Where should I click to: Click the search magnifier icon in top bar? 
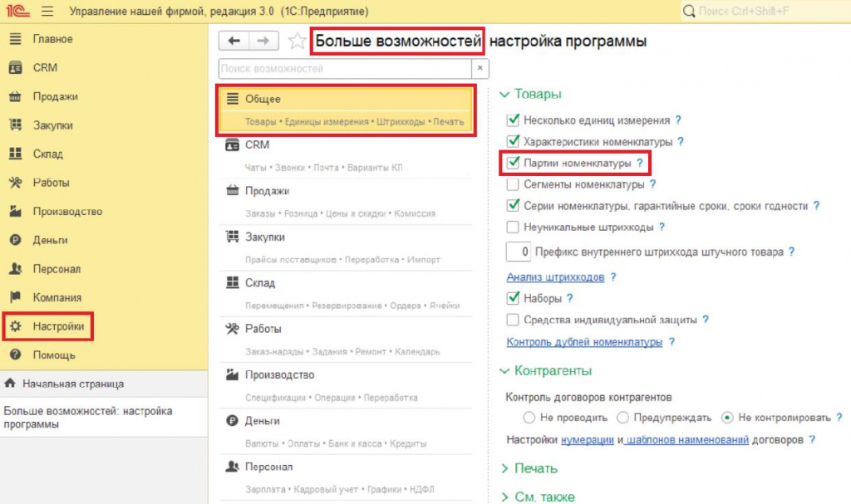click(689, 11)
